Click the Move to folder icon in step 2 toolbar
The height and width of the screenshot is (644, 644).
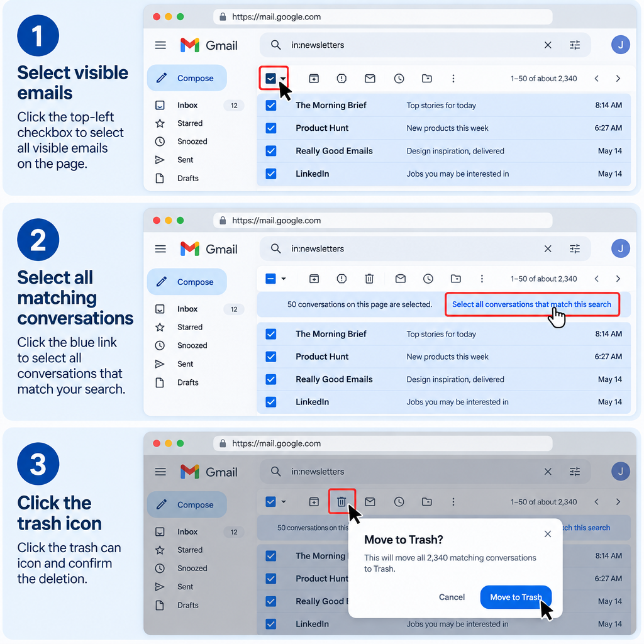coord(455,279)
